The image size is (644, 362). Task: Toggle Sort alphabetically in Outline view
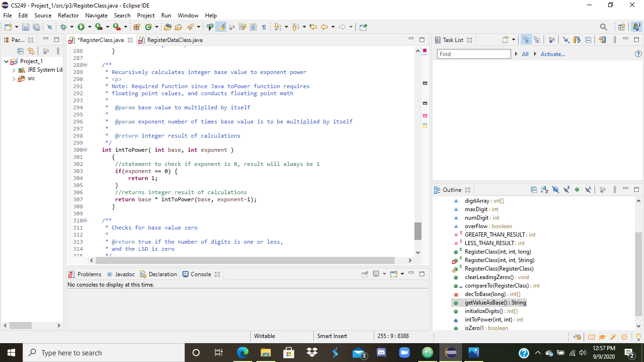[x=545, y=190]
